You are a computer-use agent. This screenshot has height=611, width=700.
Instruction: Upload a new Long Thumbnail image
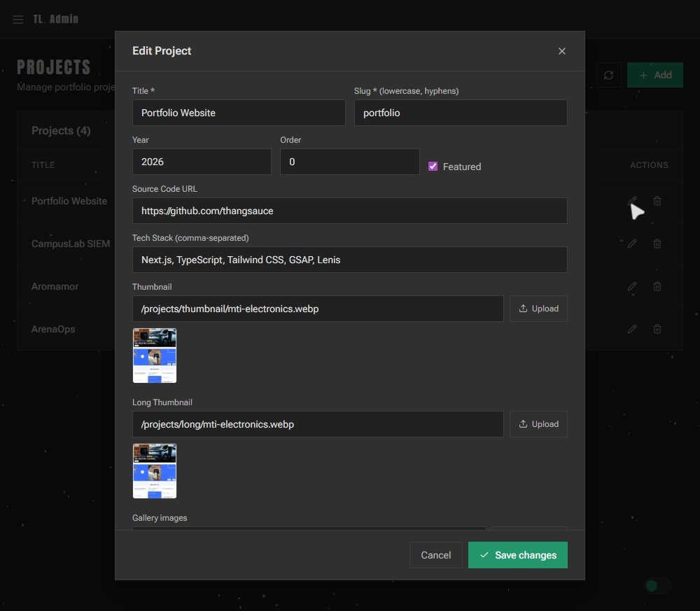pos(538,424)
